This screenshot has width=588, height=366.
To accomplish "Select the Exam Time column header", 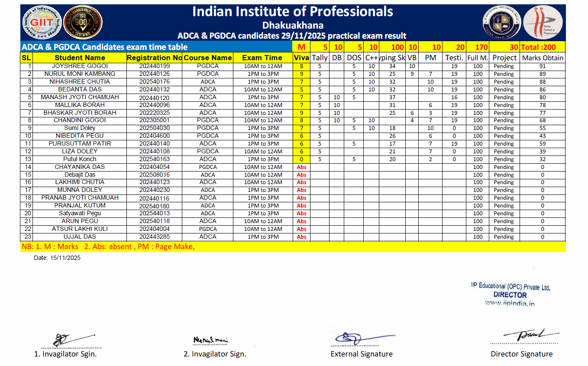I will 262,58.
